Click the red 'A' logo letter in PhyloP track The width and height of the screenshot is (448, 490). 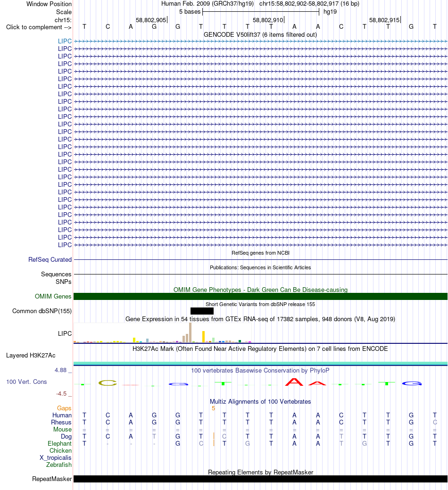pyautogui.click(x=294, y=382)
